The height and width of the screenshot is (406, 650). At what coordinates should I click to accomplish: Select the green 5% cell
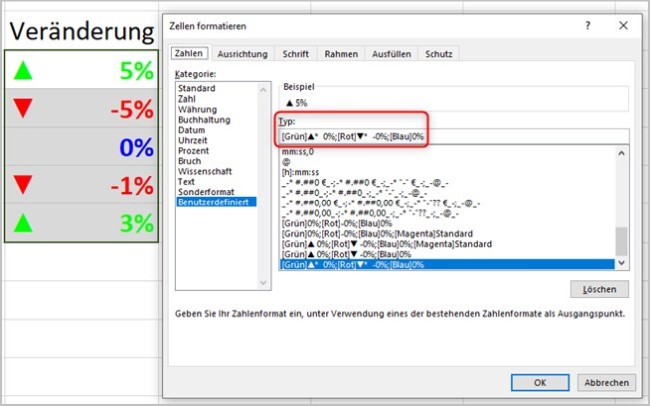click(82, 70)
